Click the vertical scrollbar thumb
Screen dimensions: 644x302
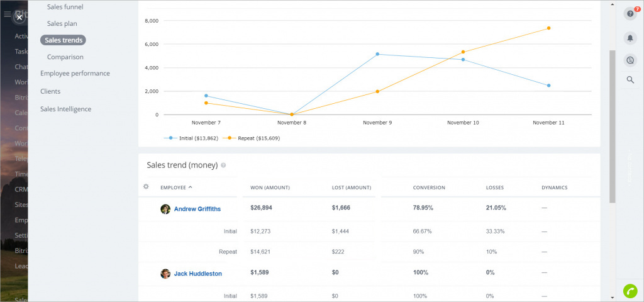[613, 126]
